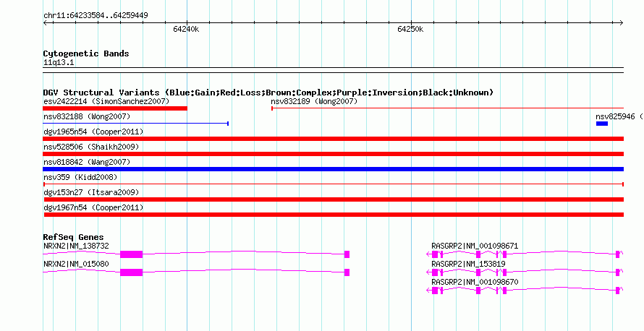Click the right arrowhead of the coordinate ruler
The width and height of the screenshot is (644, 331).
[622, 23]
